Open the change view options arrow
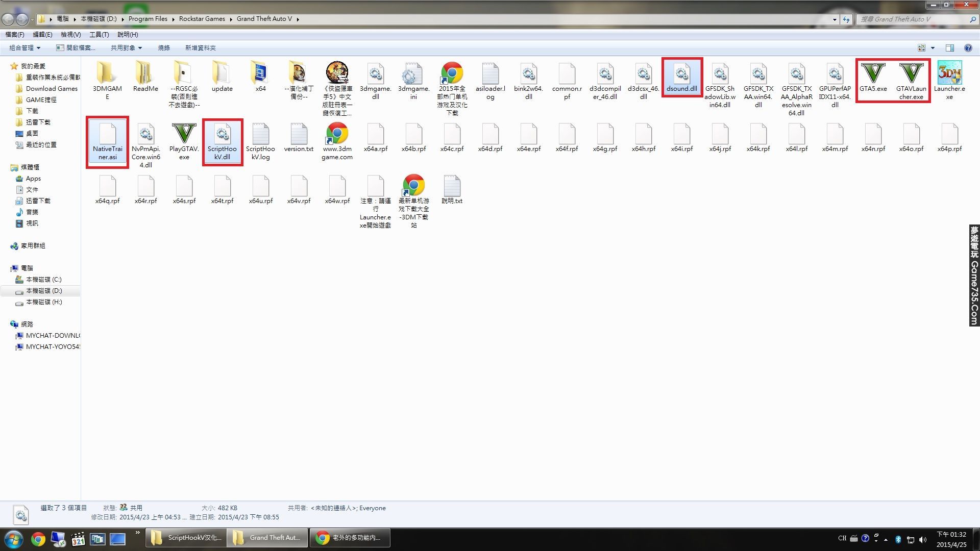Image resolution: width=980 pixels, height=551 pixels. coord(933,48)
